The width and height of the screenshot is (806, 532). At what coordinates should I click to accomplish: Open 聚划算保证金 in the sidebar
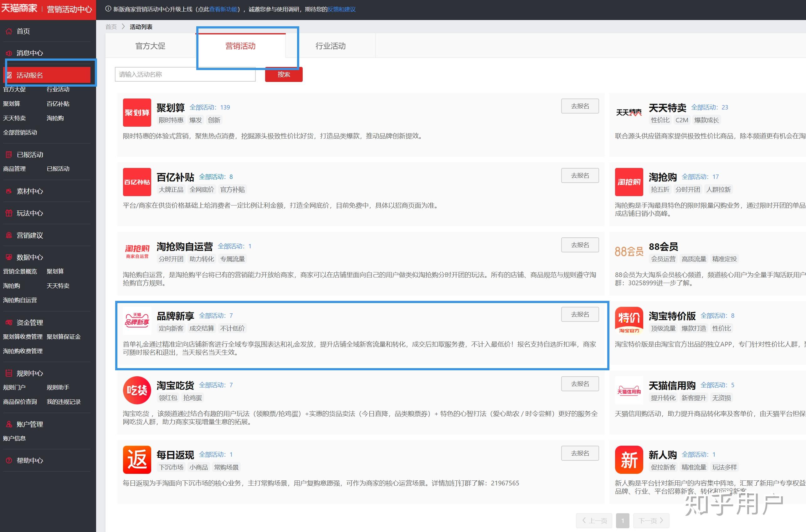click(64, 337)
